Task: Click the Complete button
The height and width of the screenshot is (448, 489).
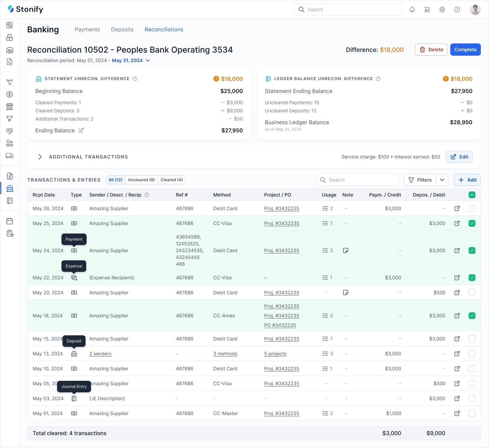Action: [465, 50]
